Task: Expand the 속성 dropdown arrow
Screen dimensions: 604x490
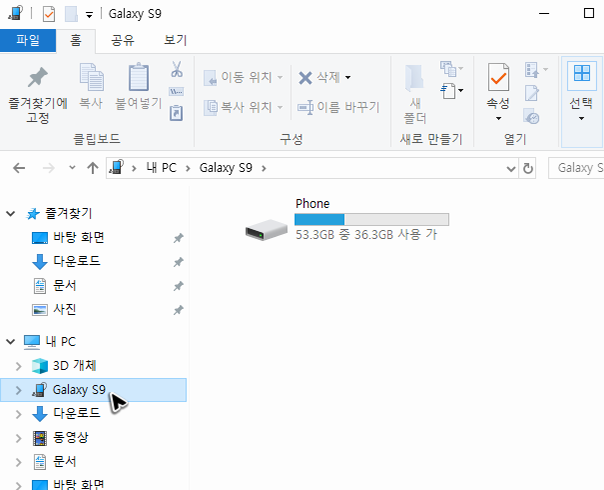Action: (498, 118)
